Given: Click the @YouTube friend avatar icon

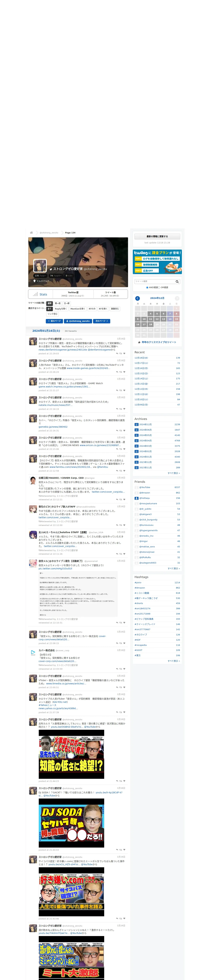Looking at the screenshot, I should 136,487.
